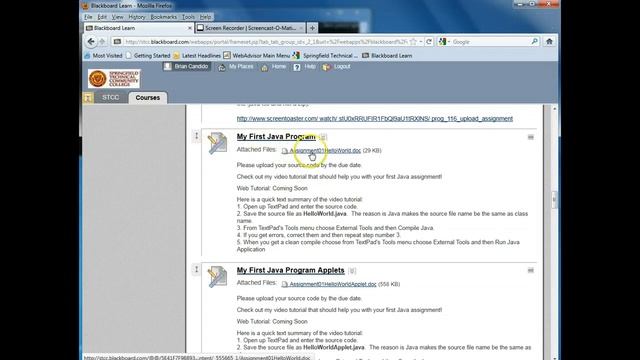The height and width of the screenshot is (360, 640).
Task: Select the Courses tab
Action: [x=148, y=98]
